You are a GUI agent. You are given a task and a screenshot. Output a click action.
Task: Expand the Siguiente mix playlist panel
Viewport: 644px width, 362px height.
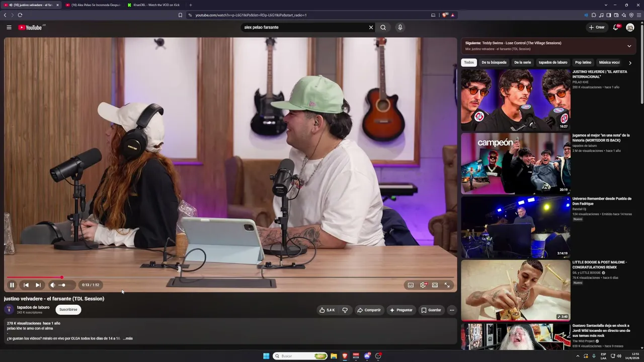point(629,46)
